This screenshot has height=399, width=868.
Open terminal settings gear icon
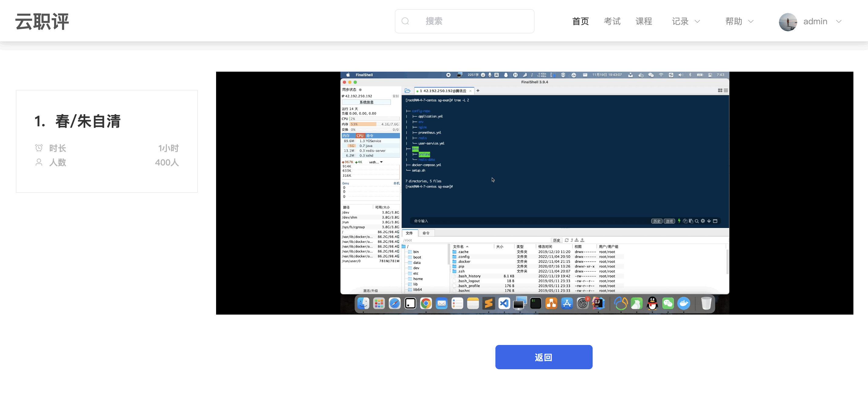pos(703,221)
